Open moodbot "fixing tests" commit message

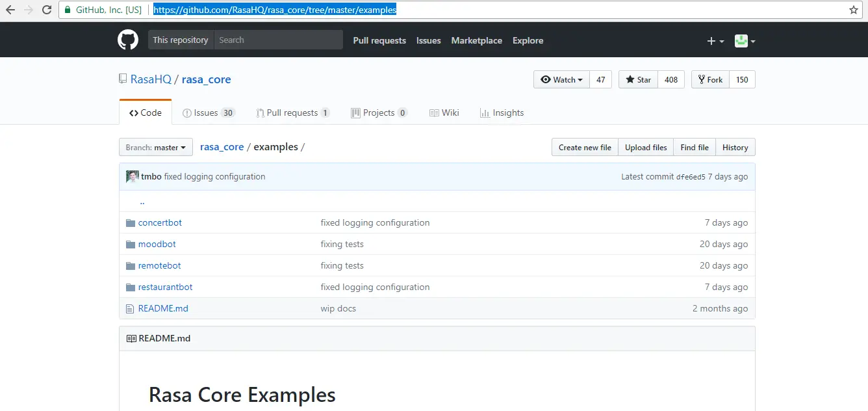342,244
